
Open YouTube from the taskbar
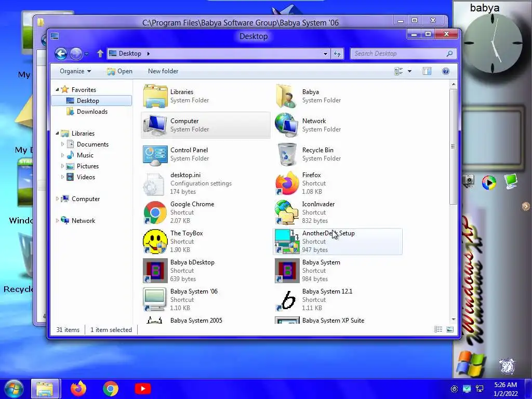pos(143,389)
